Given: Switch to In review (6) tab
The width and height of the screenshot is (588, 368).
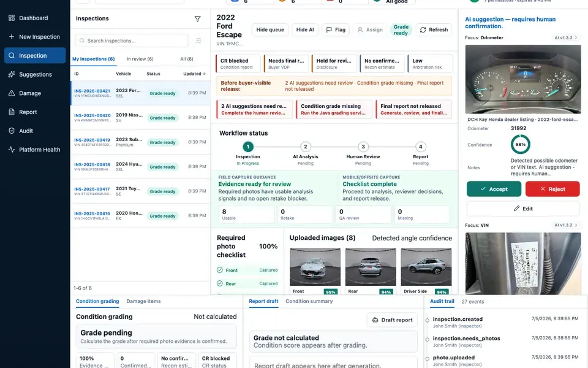Looking at the screenshot, I should pos(140,59).
